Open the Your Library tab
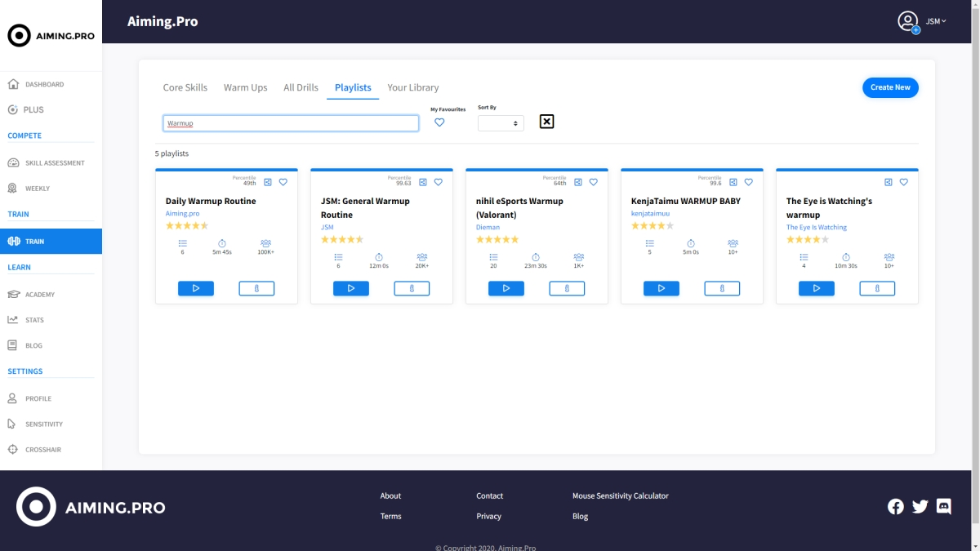Screen dimensions: 980x551 pos(412,87)
